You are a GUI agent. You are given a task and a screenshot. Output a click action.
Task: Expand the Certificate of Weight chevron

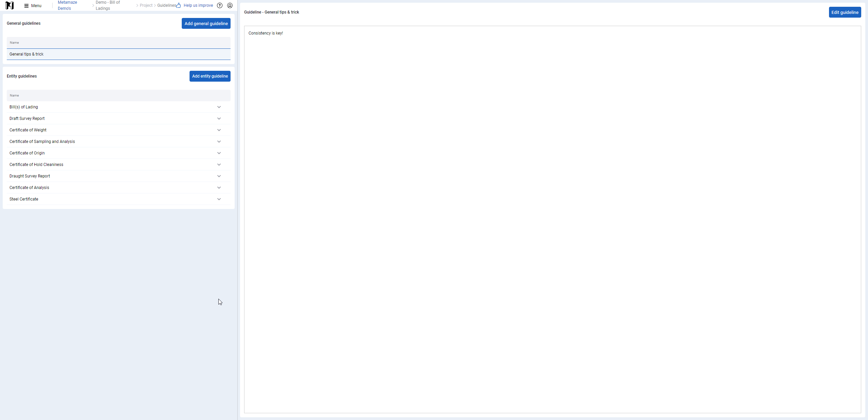point(219,130)
